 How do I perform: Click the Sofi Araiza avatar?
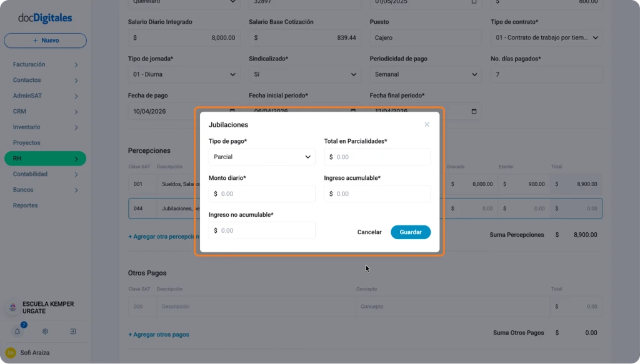(11, 353)
